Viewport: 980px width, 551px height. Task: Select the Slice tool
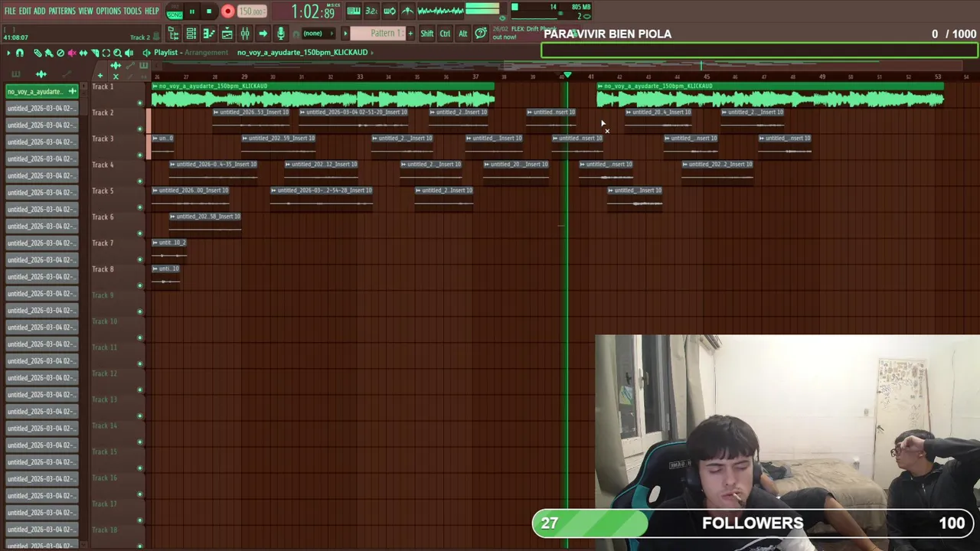95,53
